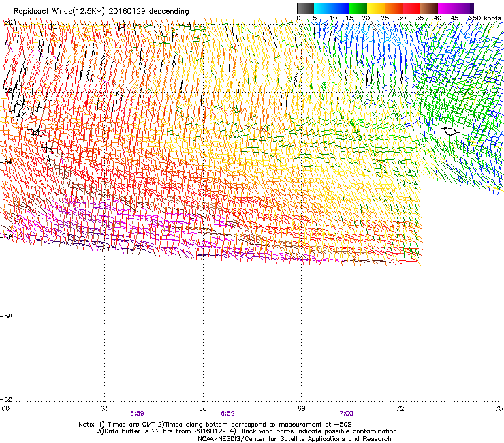The height and width of the screenshot is (443, 504).
Task: Click the '-58' latitude axis label
Action: [x=6, y=316]
